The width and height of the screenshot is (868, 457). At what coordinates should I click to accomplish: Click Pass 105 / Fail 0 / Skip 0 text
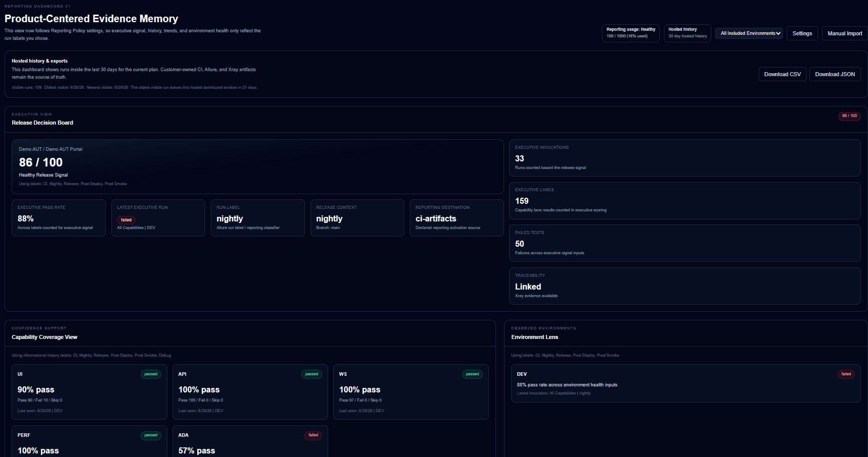[201, 401]
